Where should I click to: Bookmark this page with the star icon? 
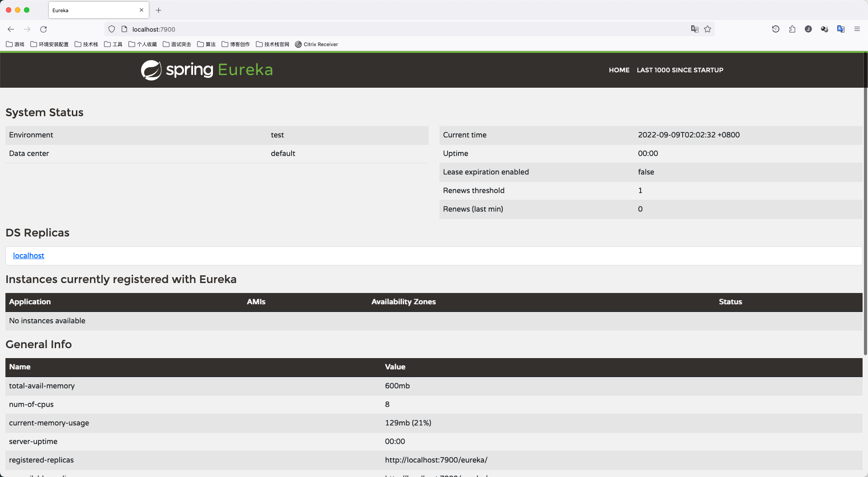[x=708, y=29]
